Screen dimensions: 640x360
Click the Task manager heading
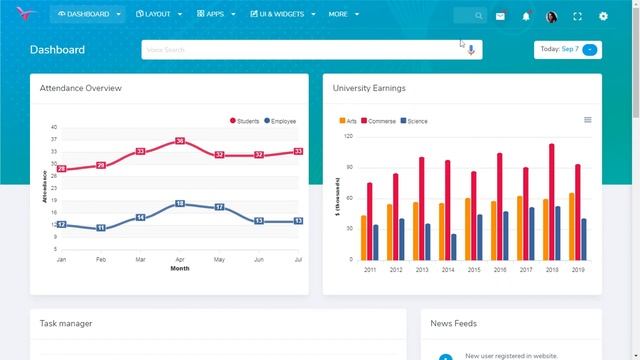(x=66, y=323)
